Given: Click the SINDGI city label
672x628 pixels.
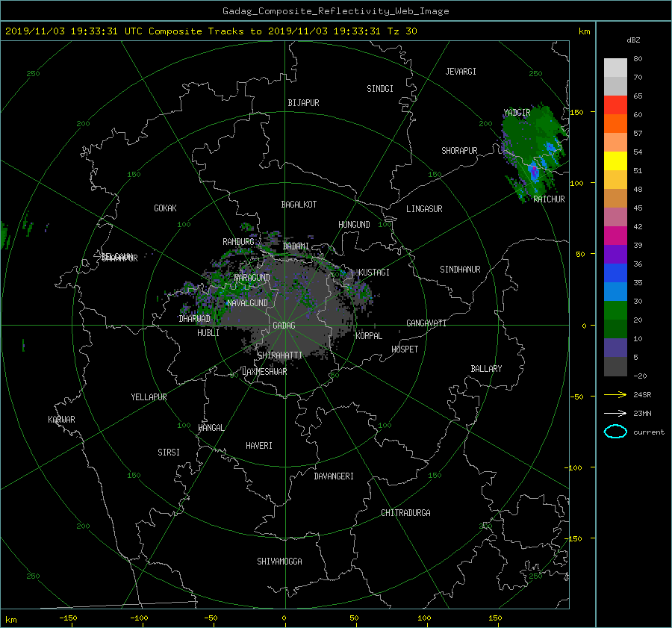Looking at the screenshot, I should point(380,89).
